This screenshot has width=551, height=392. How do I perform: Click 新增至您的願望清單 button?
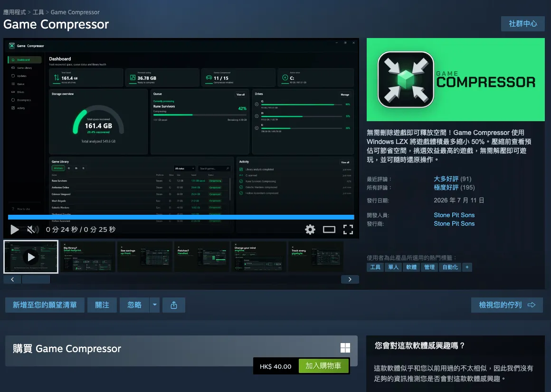coord(45,305)
